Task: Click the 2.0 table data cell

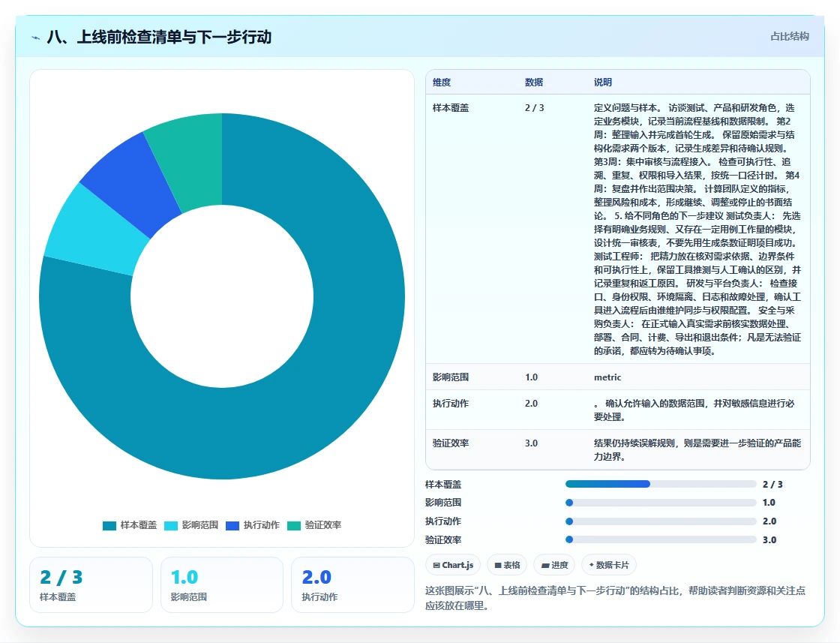Action: click(x=531, y=404)
